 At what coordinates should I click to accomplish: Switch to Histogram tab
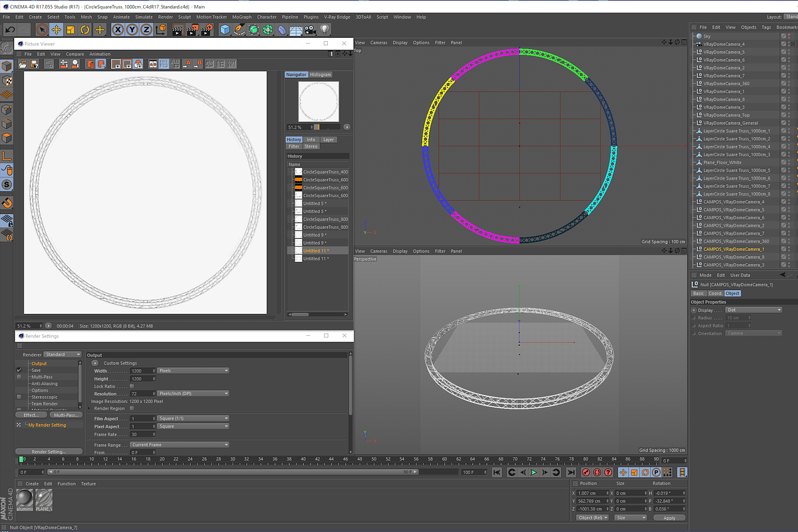(x=320, y=74)
